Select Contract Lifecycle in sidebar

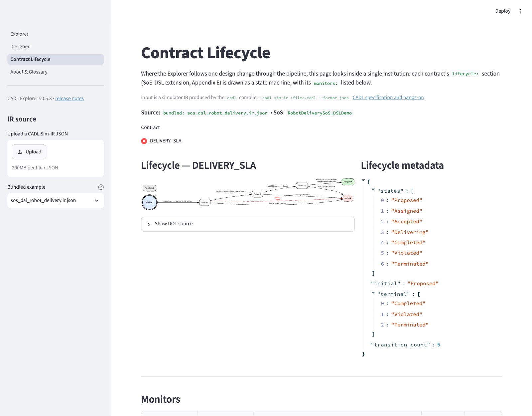[56, 59]
